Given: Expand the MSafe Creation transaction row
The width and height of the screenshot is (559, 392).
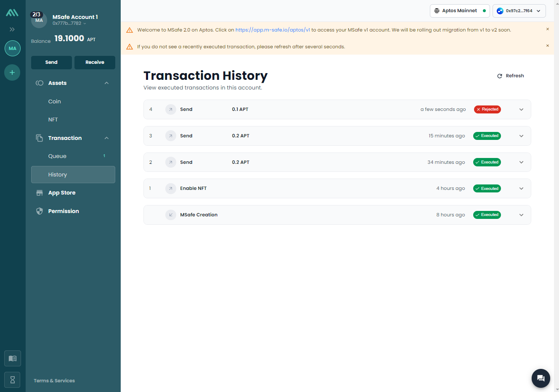Looking at the screenshot, I should point(521,215).
